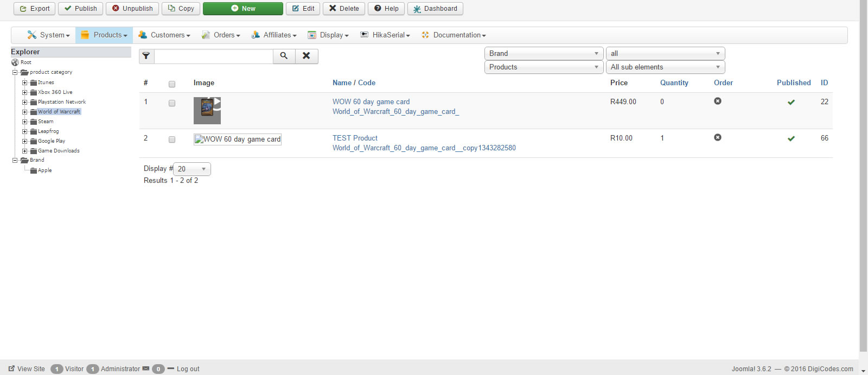
Task: Open the Display menu
Action: pyautogui.click(x=328, y=35)
